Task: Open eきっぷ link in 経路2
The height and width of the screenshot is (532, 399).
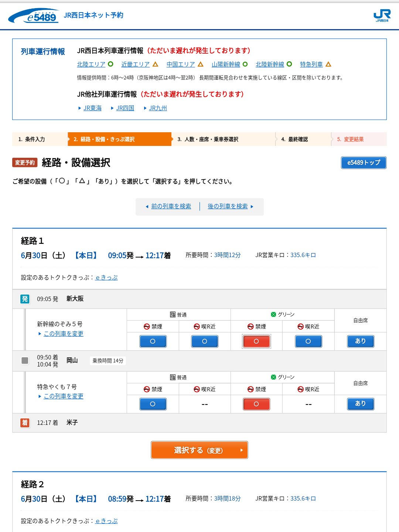Action: (x=106, y=521)
